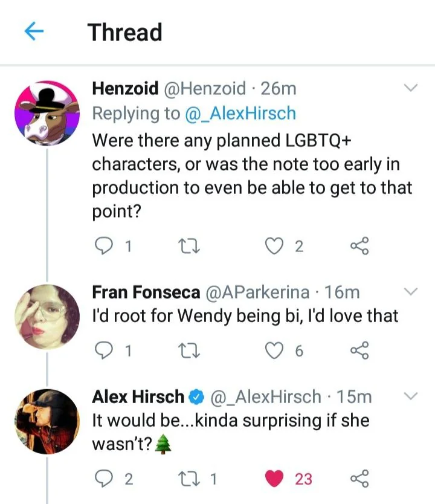This screenshot has height=504, width=435.
Task: Retweet Henzoid's tweet
Action: coord(189,245)
